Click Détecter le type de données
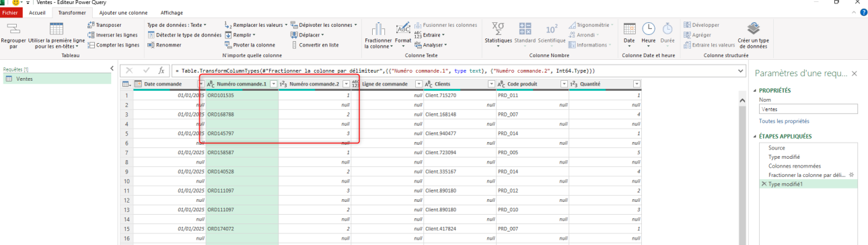 [x=184, y=35]
